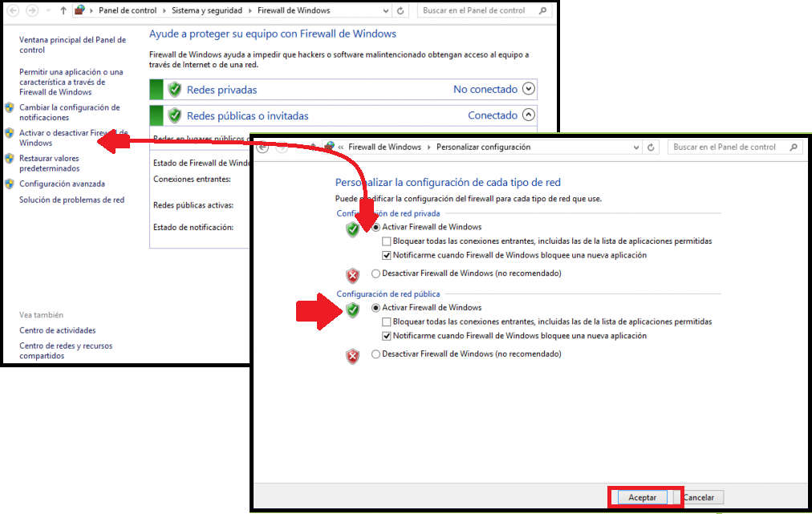Open address bar dropdown in Personalizar configuración window
The width and height of the screenshot is (812, 514).
tap(636, 148)
